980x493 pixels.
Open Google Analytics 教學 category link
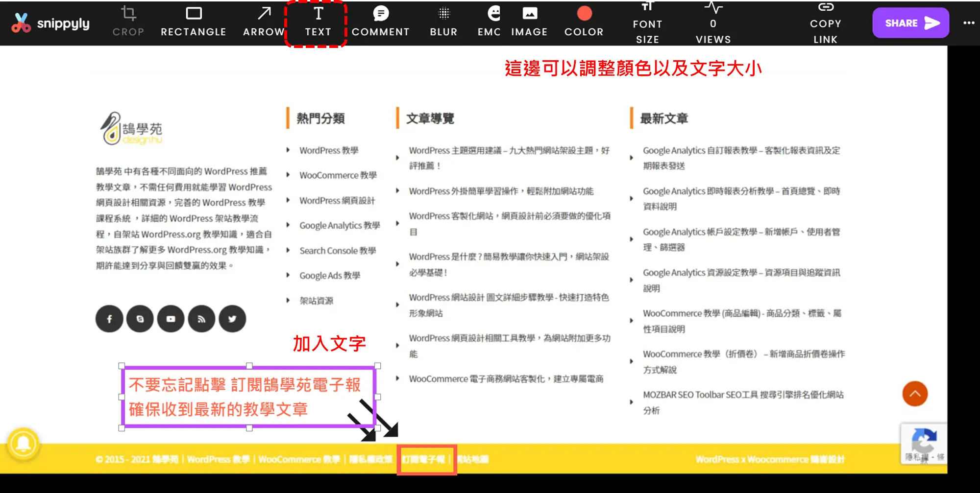(340, 225)
